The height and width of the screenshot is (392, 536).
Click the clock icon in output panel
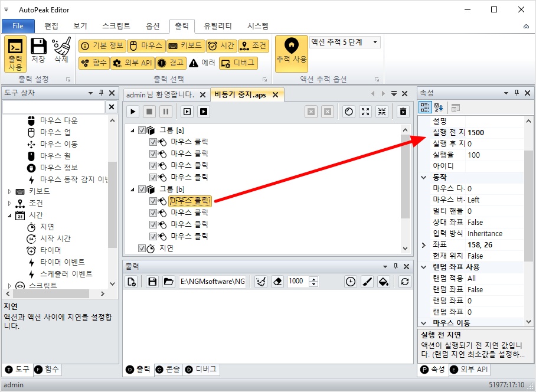(x=351, y=282)
